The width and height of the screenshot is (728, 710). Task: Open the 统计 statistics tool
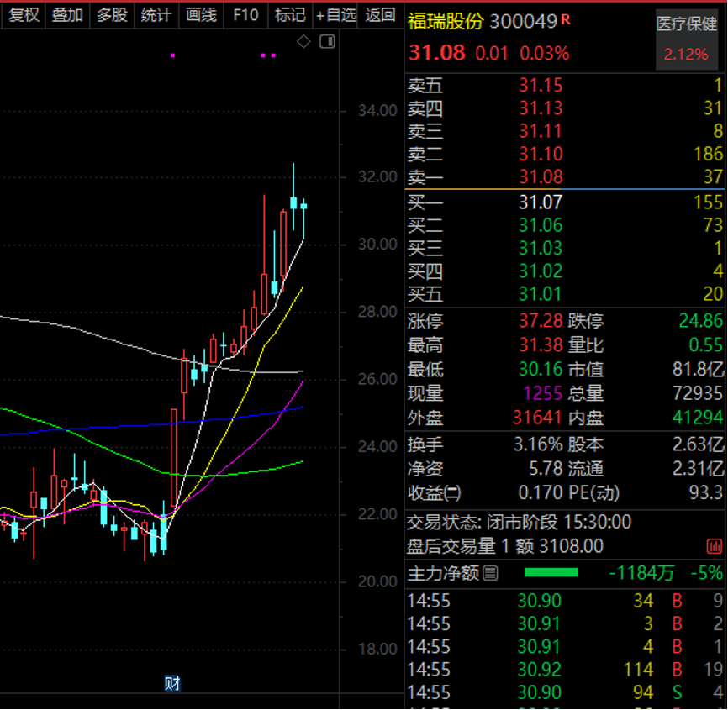coord(156,15)
